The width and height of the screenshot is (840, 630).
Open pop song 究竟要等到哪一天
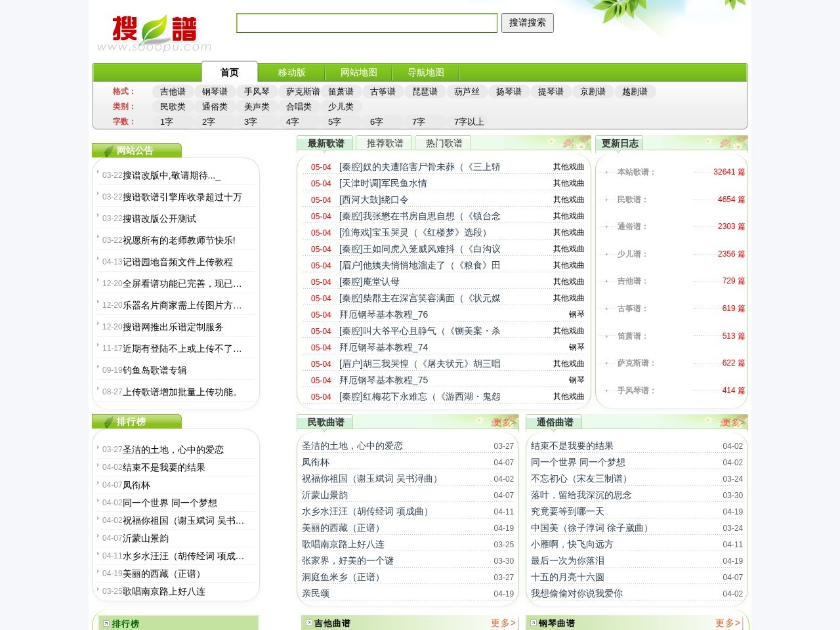[x=568, y=512]
